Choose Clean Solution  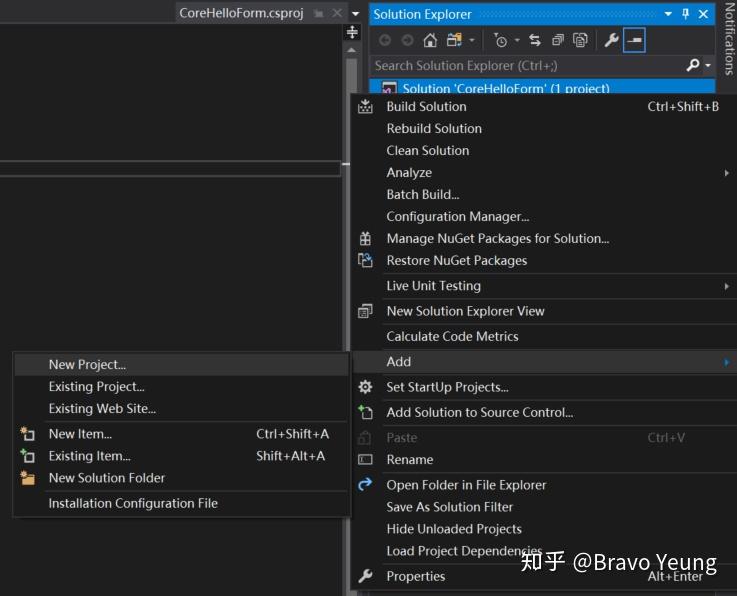coord(544,151)
